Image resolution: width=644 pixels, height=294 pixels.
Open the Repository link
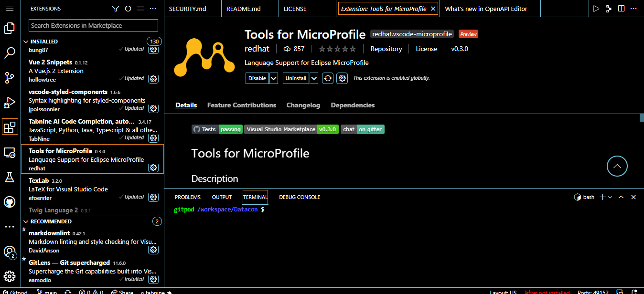(386, 49)
